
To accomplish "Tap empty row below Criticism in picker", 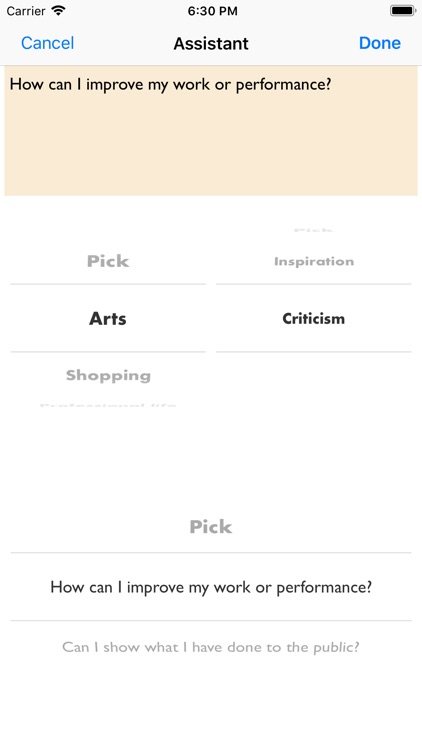I will click(313, 375).
